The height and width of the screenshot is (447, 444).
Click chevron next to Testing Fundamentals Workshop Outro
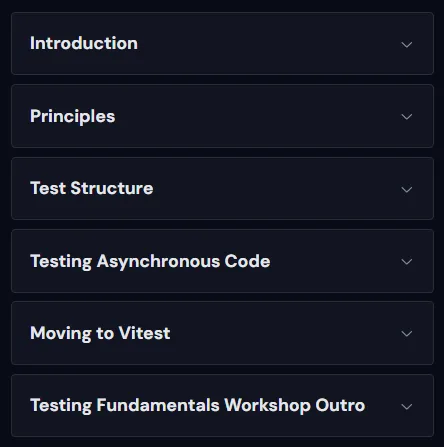(x=407, y=407)
